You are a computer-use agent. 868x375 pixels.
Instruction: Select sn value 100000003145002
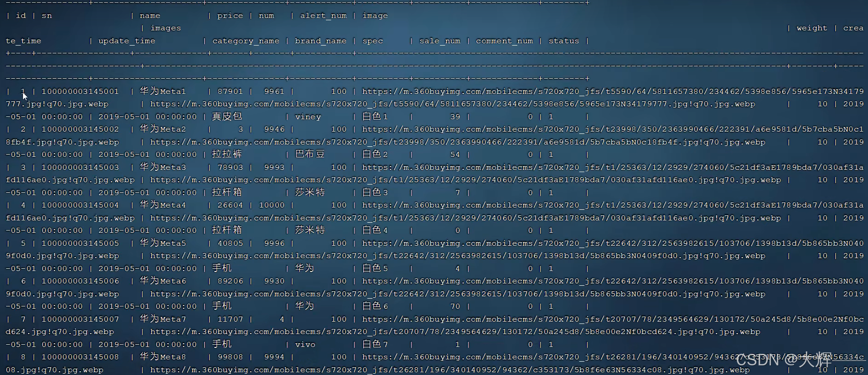click(80, 129)
